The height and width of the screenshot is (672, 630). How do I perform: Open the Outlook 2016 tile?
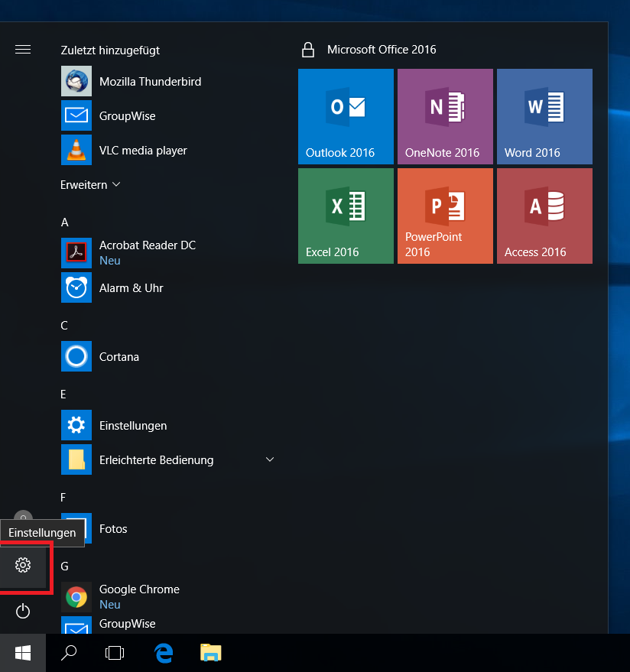346,116
